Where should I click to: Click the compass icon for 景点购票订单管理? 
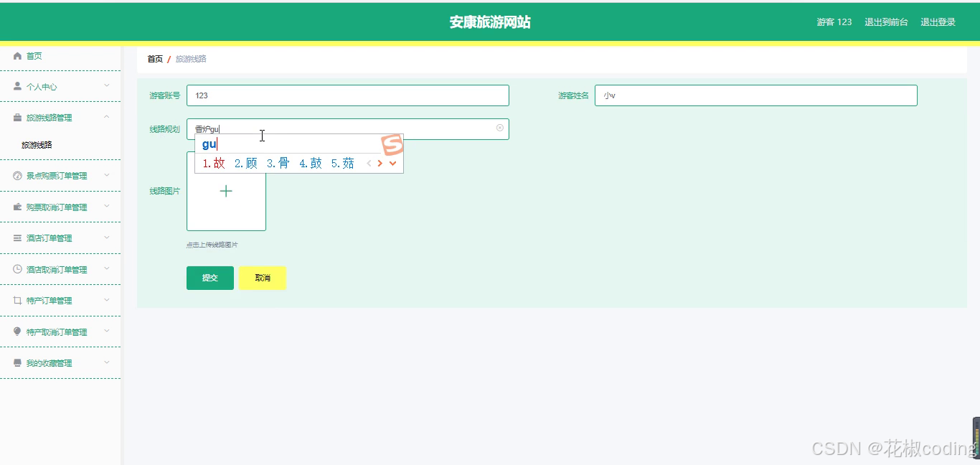click(x=16, y=175)
